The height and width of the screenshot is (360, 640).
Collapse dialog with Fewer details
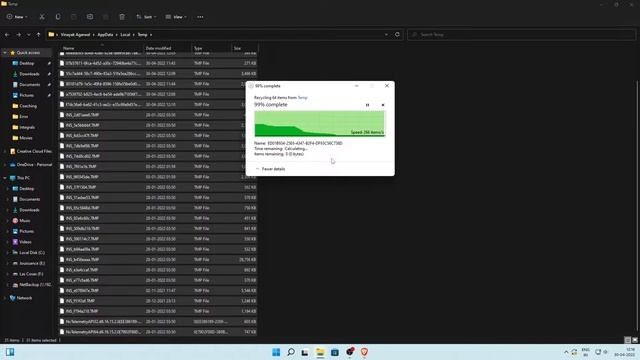[x=270, y=169]
